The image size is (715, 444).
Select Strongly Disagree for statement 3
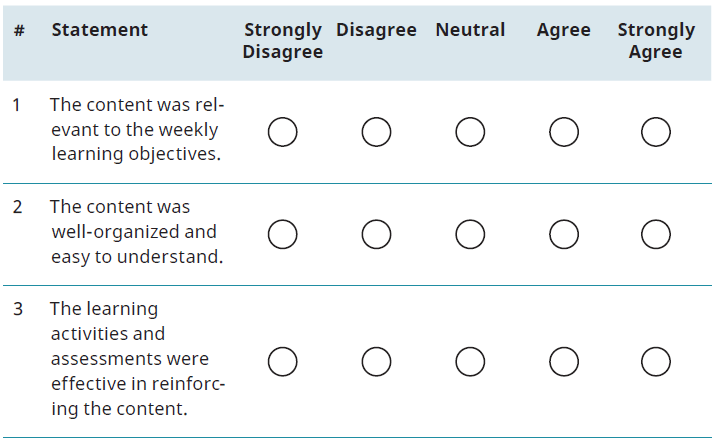[282, 361]
